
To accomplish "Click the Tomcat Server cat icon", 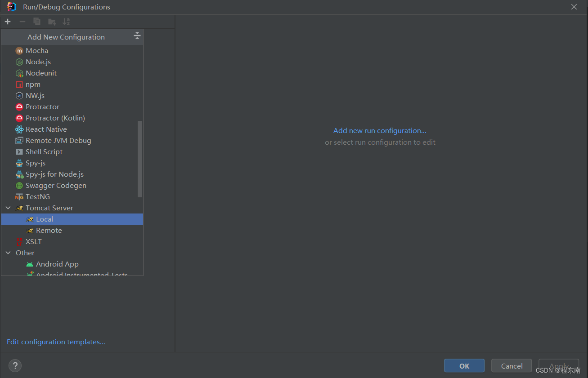I will (19, 208).
